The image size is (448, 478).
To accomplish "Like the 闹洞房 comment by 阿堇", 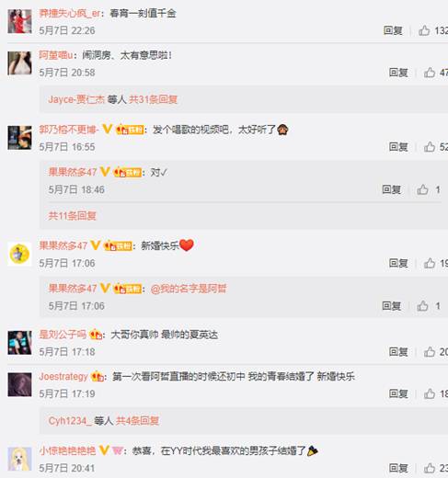I will (430, 73).
